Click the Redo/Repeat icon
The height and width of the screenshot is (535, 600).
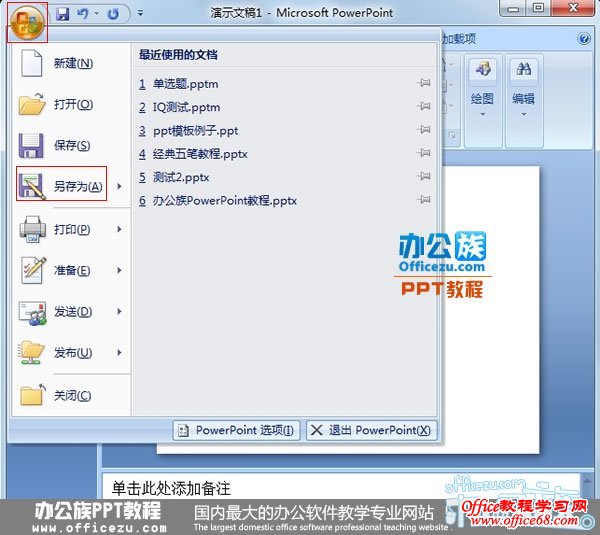coord(113,14)
